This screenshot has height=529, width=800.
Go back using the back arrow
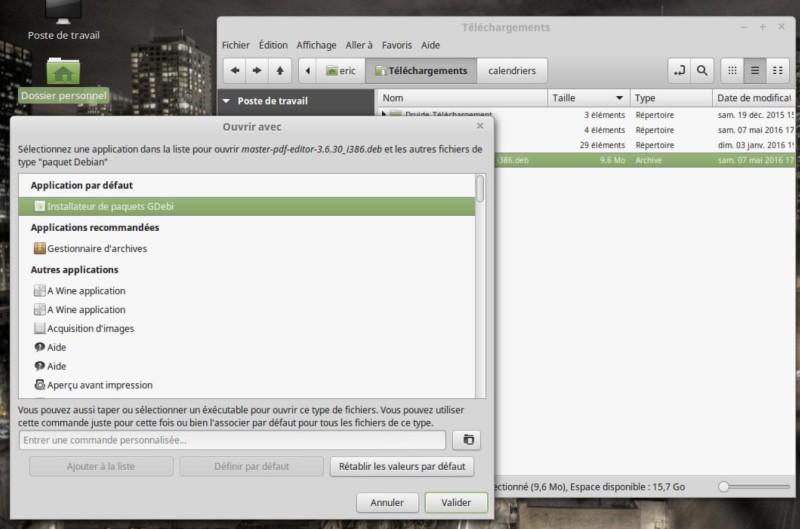tap(235, 71)
